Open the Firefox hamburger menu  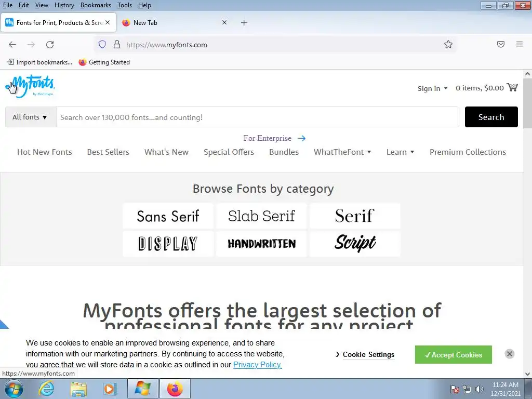click(520, 44)
